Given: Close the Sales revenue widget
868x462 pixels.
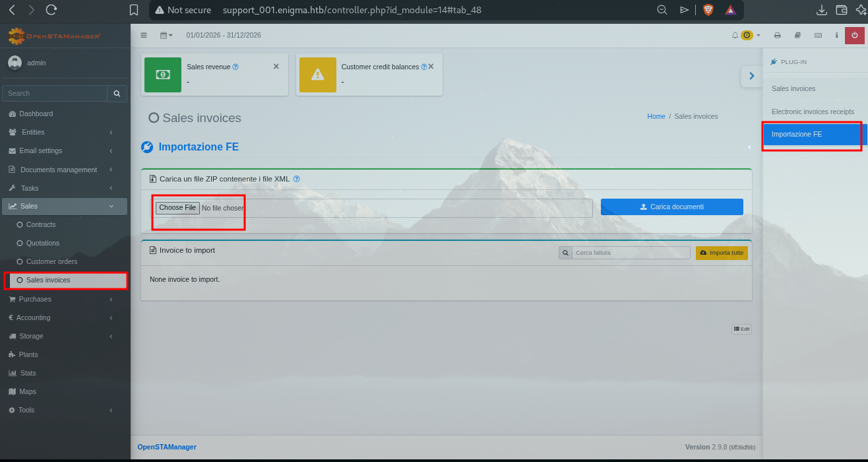Looking at the screenshot, I should tap(276, 67).
